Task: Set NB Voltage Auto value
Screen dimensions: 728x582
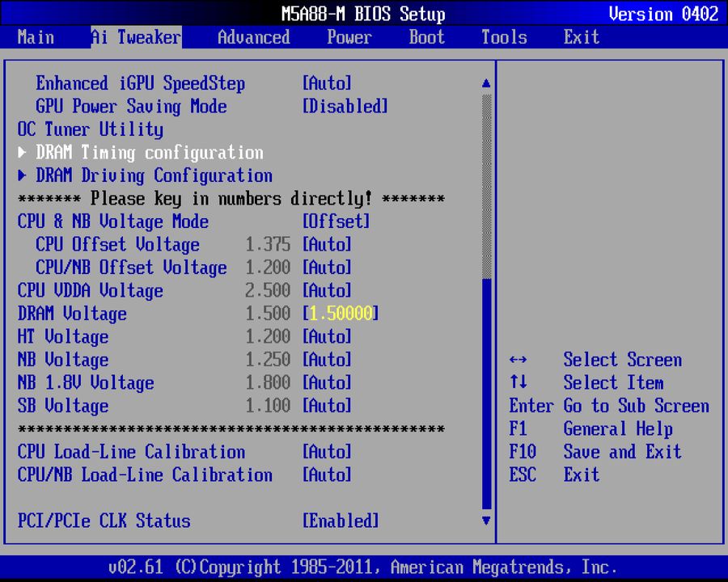Action: [327, 360]
